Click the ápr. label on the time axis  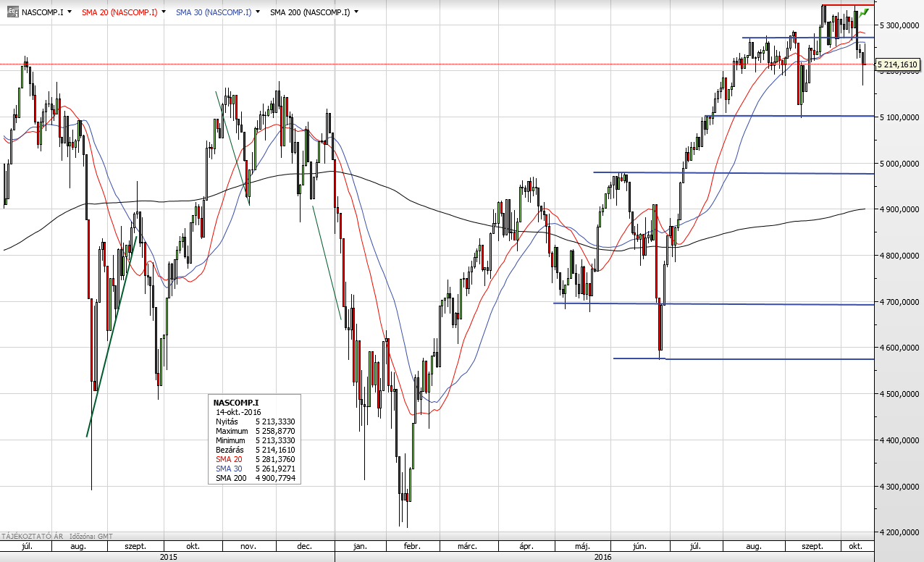525,547
